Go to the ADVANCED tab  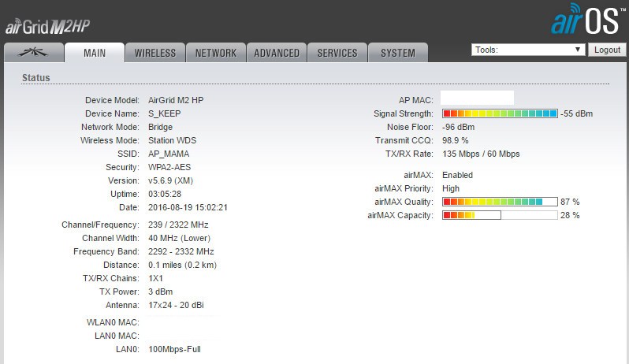pyautogui.click(x=277, y=53)
